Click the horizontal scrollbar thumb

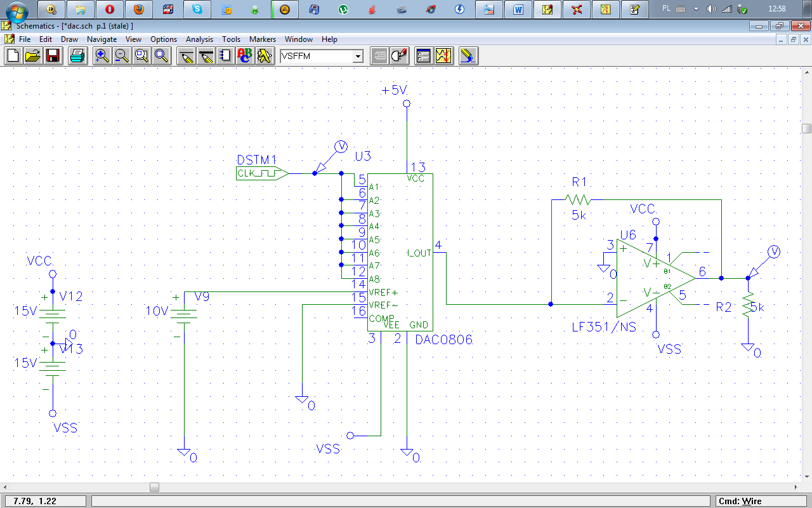[154, 488]
